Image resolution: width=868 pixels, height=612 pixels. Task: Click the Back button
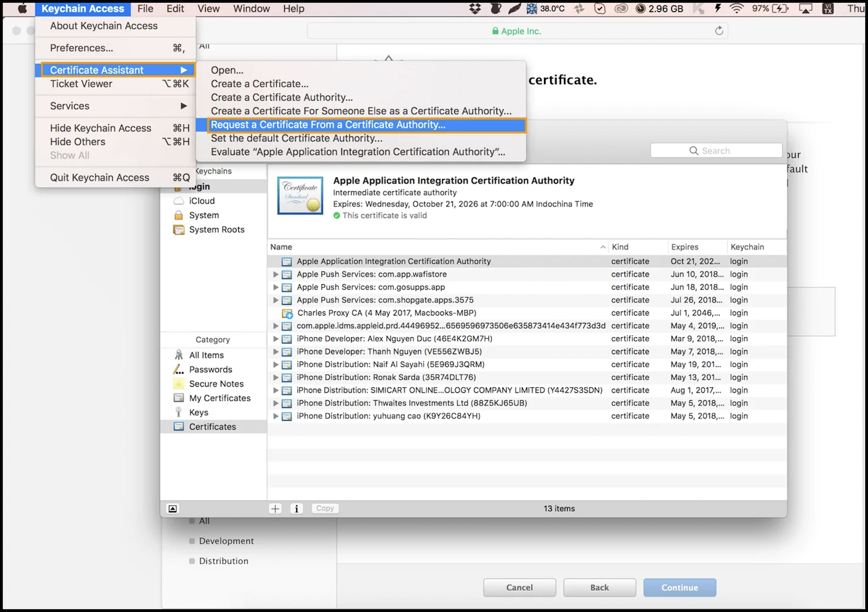point(599,587)
